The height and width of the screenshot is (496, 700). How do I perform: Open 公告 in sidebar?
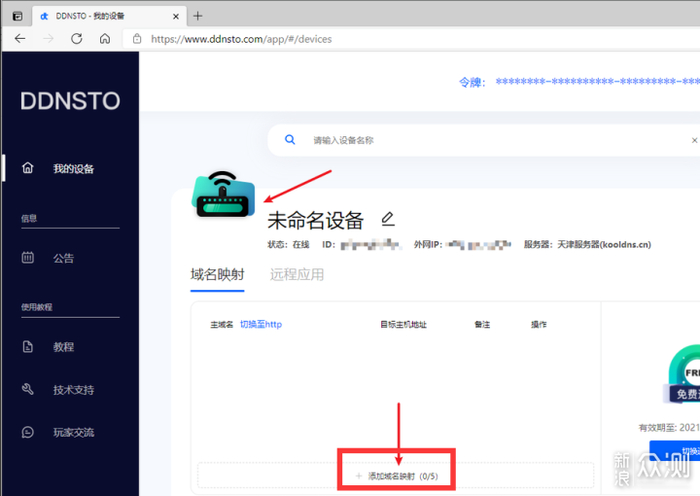pos(63,258)
